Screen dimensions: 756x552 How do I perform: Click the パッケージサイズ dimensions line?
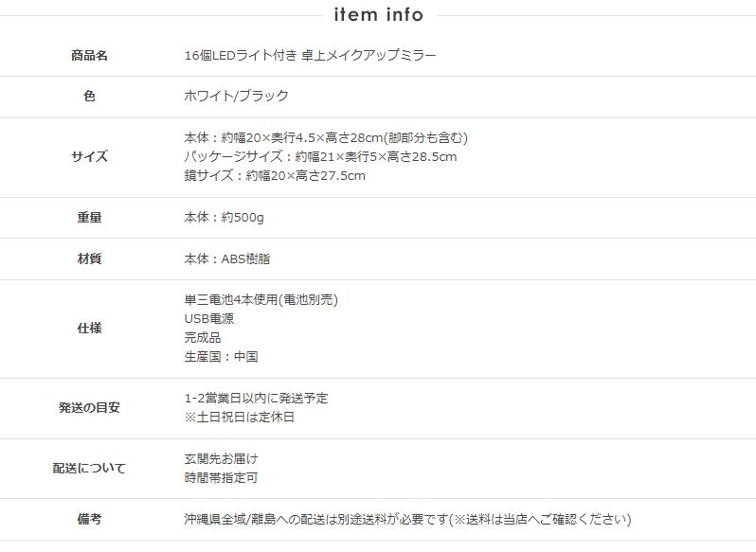(320, 157)
